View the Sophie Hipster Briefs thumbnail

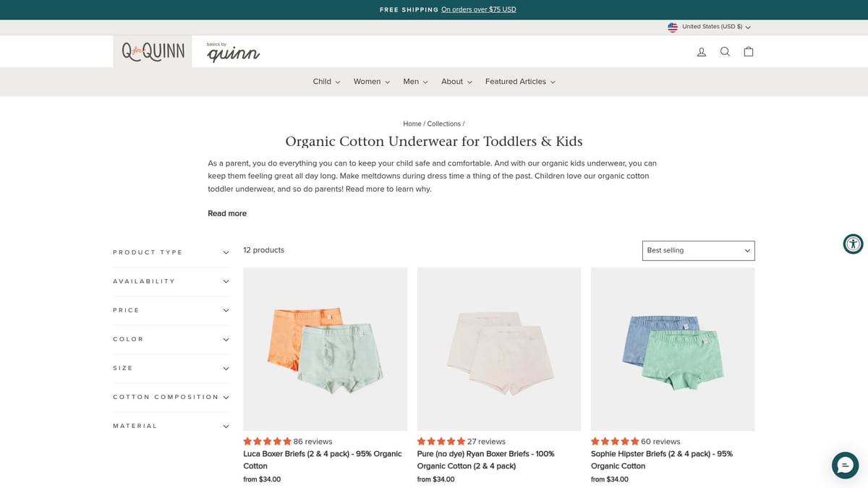point(673,349)
